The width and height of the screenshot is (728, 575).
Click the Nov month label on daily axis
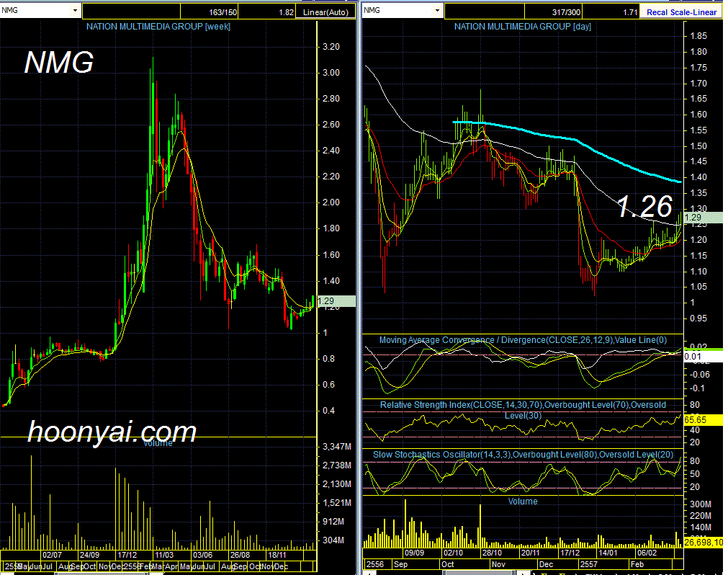(x=498, y=564)
